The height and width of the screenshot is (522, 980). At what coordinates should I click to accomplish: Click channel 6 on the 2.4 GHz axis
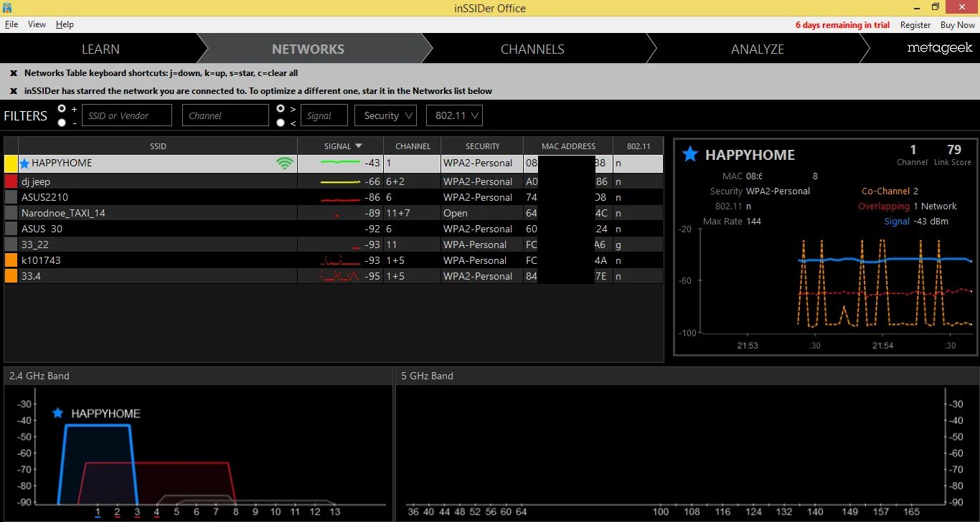196,512
